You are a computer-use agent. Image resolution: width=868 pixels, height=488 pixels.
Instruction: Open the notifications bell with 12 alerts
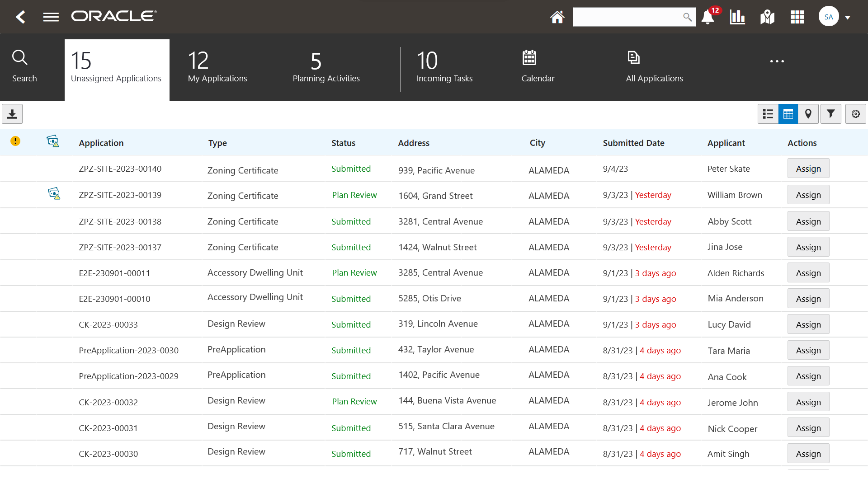tap(708, 17)
